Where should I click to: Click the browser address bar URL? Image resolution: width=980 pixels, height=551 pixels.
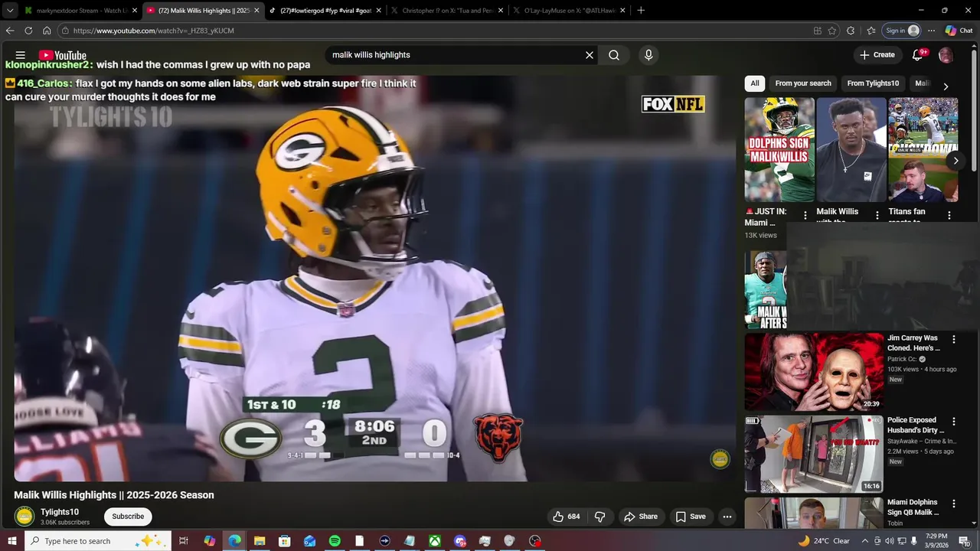(154, 31)
